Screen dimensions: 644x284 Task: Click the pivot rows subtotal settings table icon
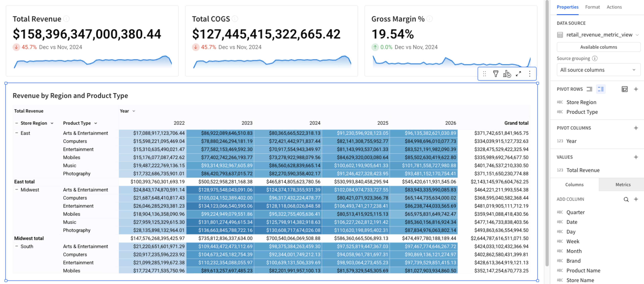[x=625, y=89]
